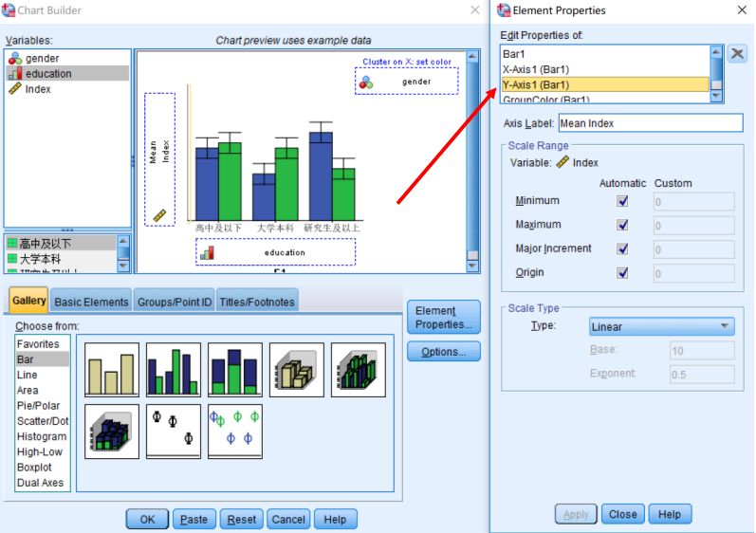The image size is (756, 533).
Task: Click OK in Chart Builder
Action: (148, 519)
